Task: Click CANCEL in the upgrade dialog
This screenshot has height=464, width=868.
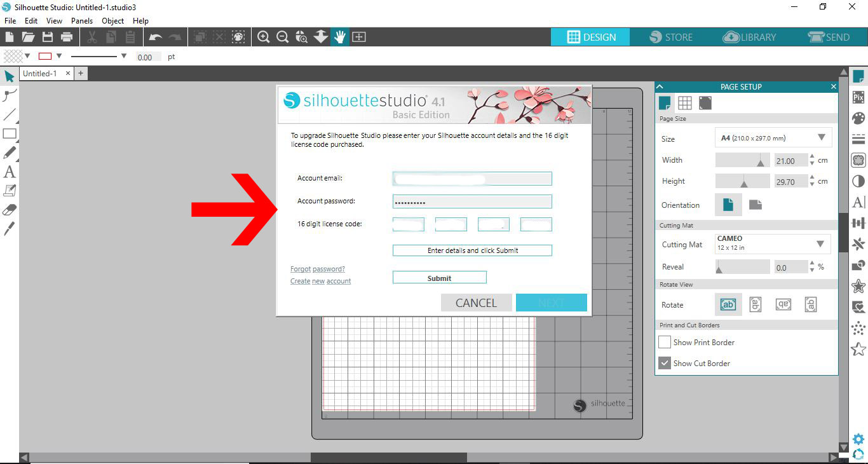Action: [x=476, y=303]
